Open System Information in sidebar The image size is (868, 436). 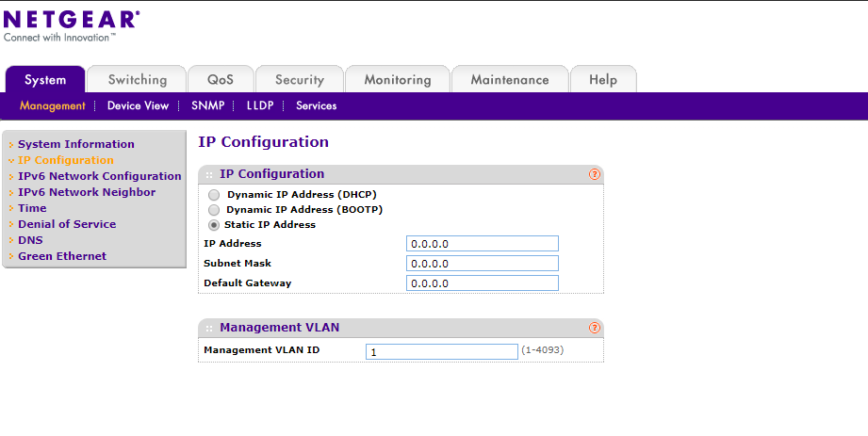coord(76,144)
